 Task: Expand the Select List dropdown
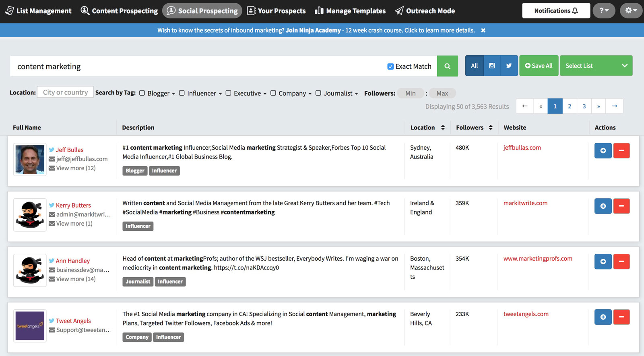click(596, 66)
